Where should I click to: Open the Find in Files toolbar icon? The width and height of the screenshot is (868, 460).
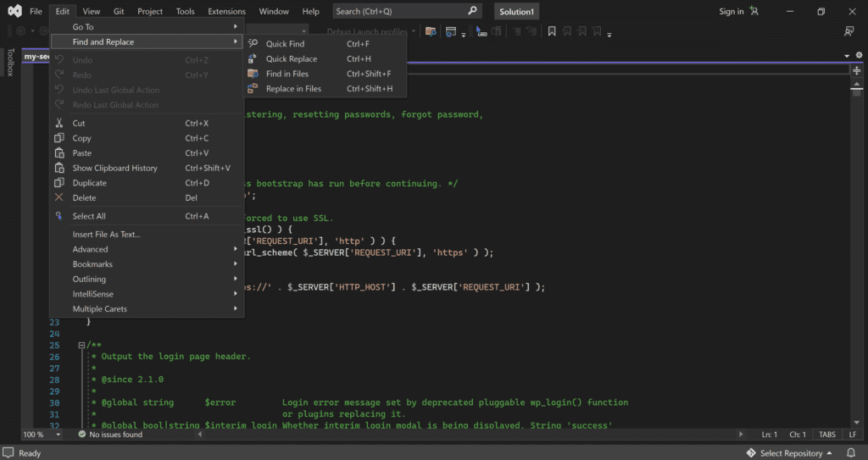[x=431, y=31]
